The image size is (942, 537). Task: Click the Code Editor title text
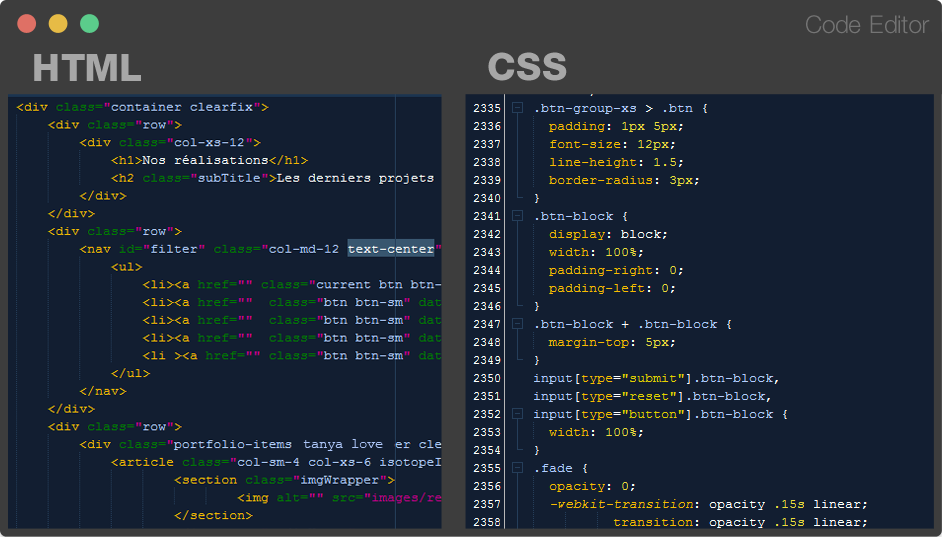click(866, 25)
